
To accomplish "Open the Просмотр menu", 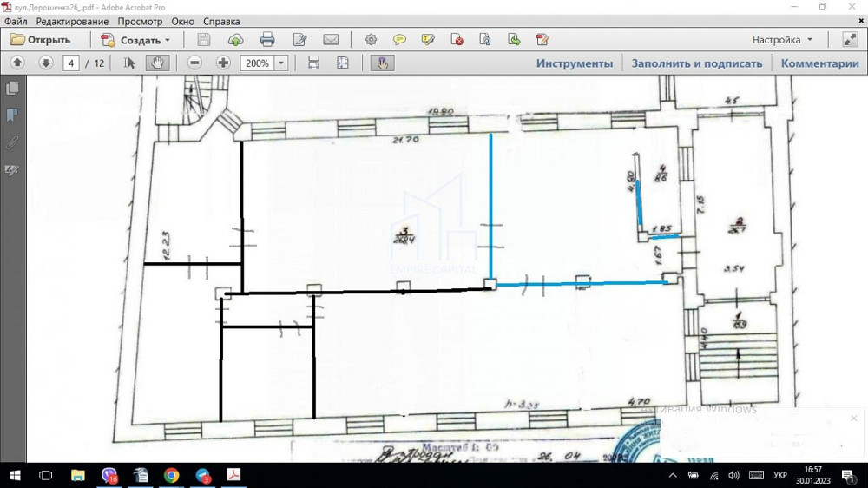I will pos(140,21).
